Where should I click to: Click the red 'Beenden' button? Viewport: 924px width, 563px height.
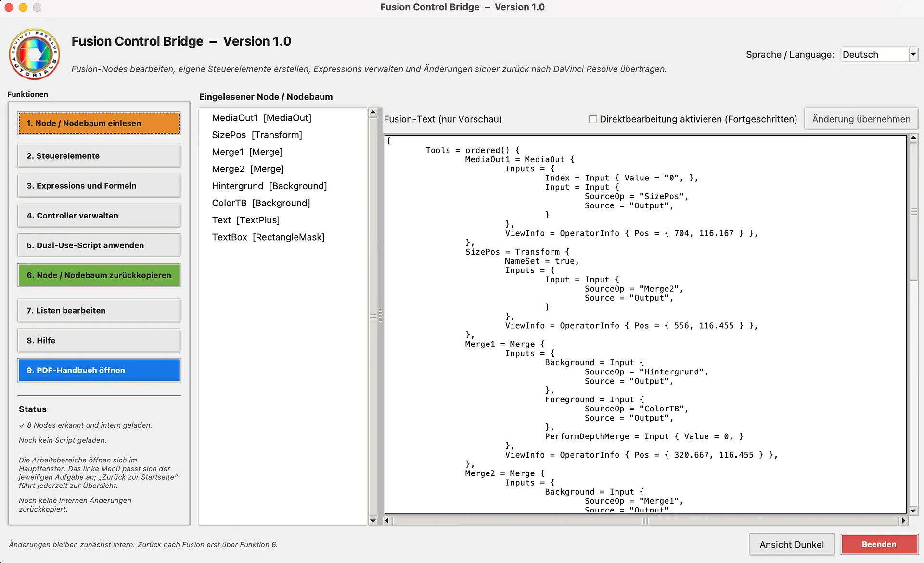point(879,544)
